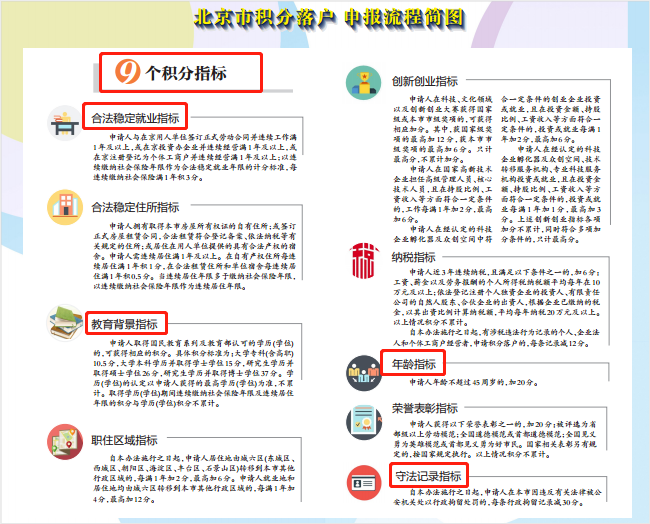Screen dimensions: 650x524
Task: Click the ID card icon beside 守法记录指标
Action: (x=361, y=478)
